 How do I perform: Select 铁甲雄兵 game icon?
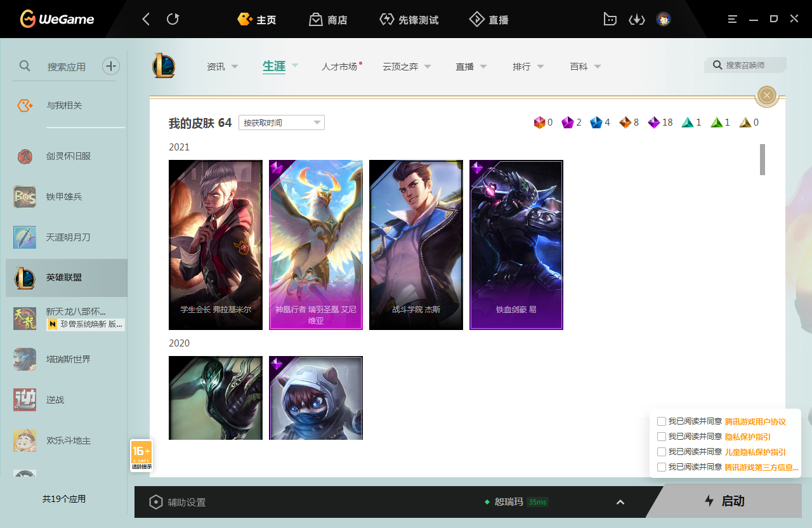[x=25, y=197]
